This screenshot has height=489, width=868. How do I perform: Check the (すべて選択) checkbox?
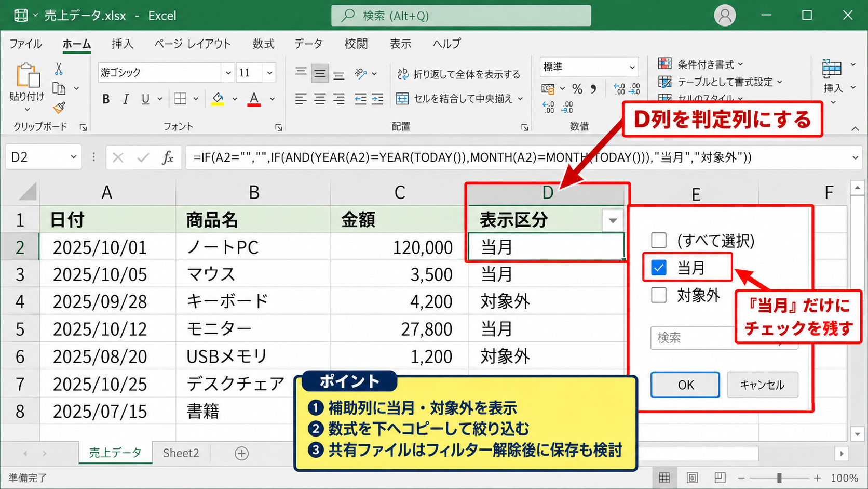click(659, 240)
